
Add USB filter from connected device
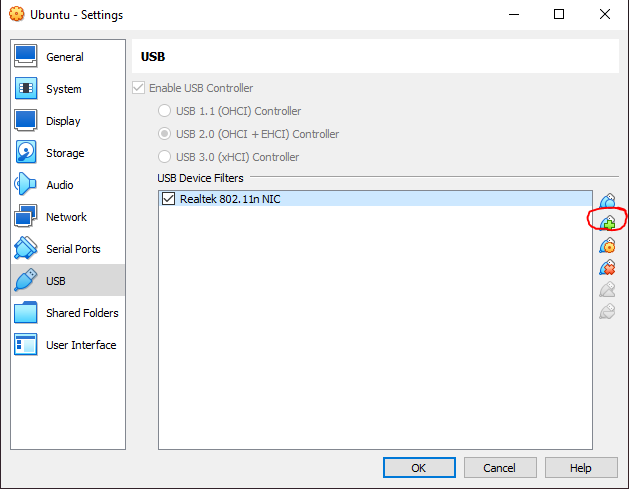(x=607, y=222)
